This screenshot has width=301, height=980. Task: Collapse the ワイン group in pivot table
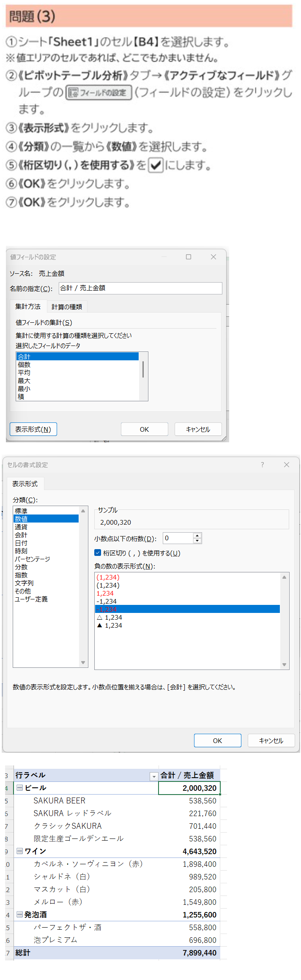(x=19, y=851)
